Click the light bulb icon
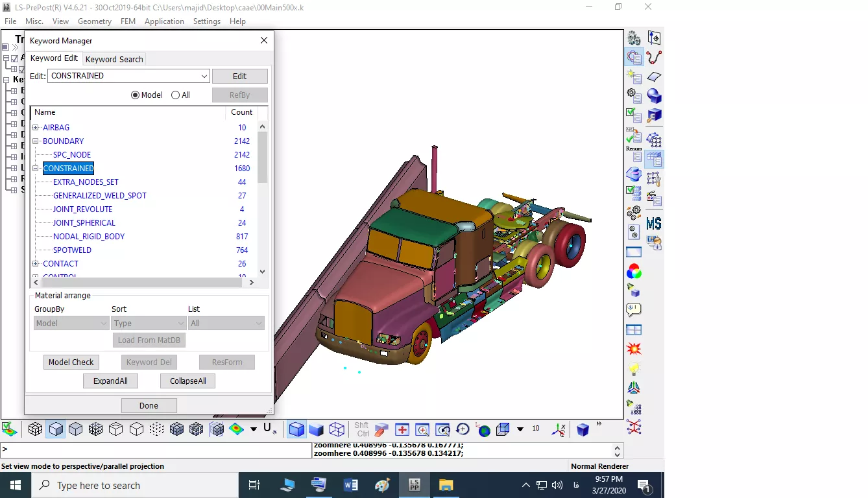Screen dimensions: 868x498 pyautogui.click(x=634, y=368)
